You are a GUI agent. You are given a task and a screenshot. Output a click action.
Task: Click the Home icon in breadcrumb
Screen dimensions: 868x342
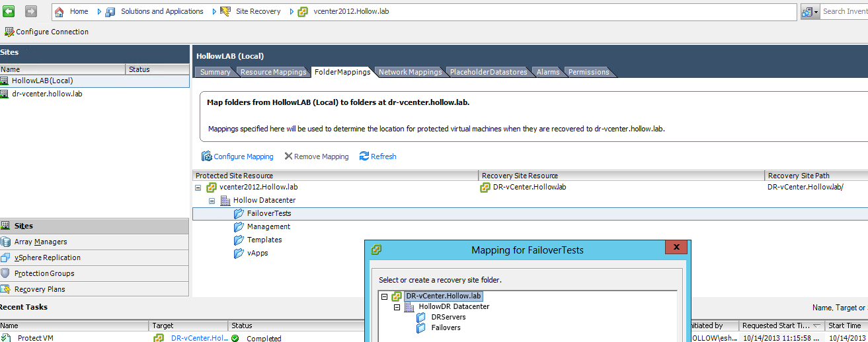point(60,12)
